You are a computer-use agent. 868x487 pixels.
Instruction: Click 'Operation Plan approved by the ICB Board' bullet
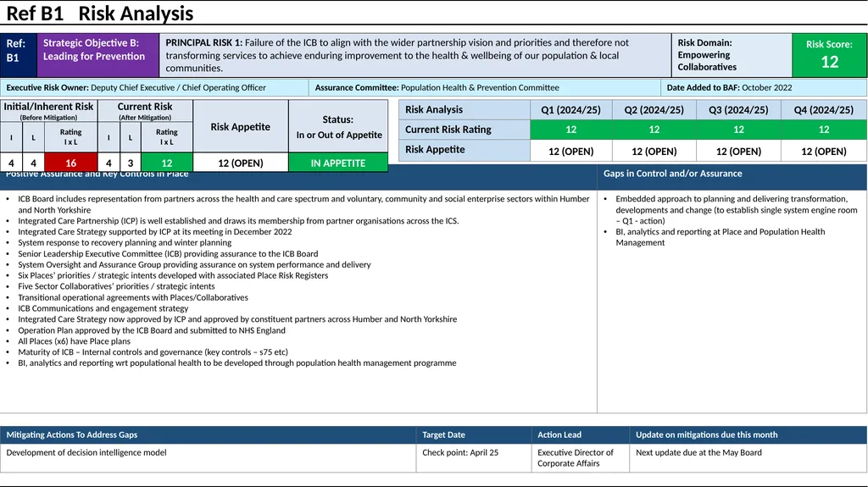tap(152, 330)
